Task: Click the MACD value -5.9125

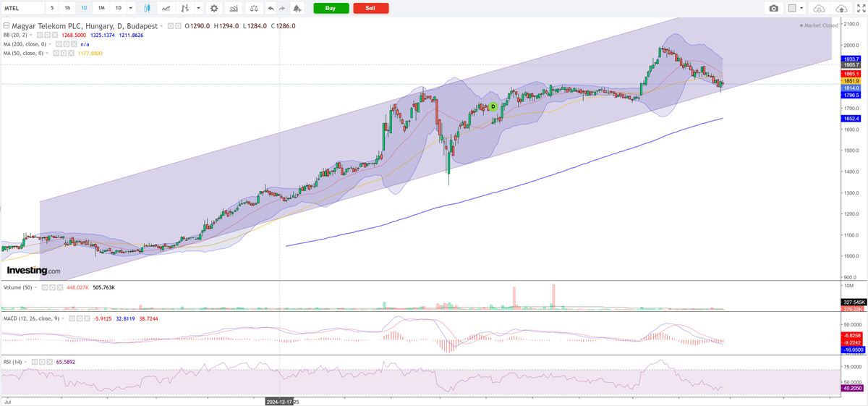Action: point(103,318)
